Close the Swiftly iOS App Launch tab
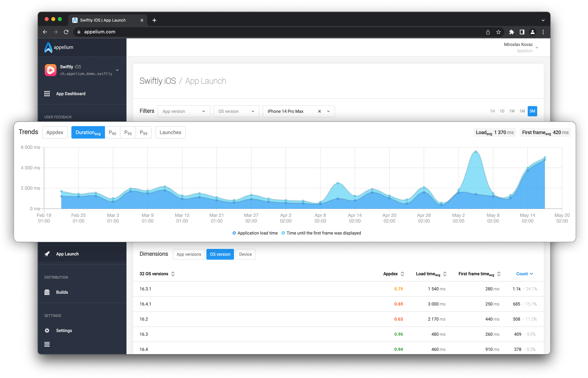 [x=142, y=20]
